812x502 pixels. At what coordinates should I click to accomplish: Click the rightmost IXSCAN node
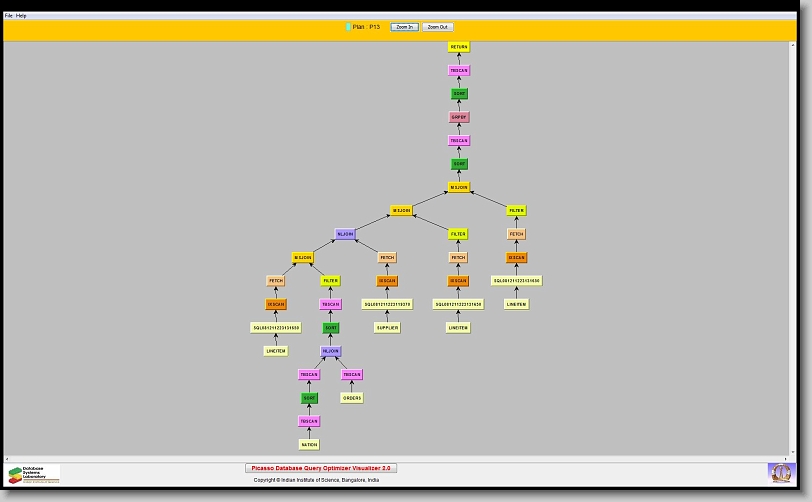click(516, 258)
